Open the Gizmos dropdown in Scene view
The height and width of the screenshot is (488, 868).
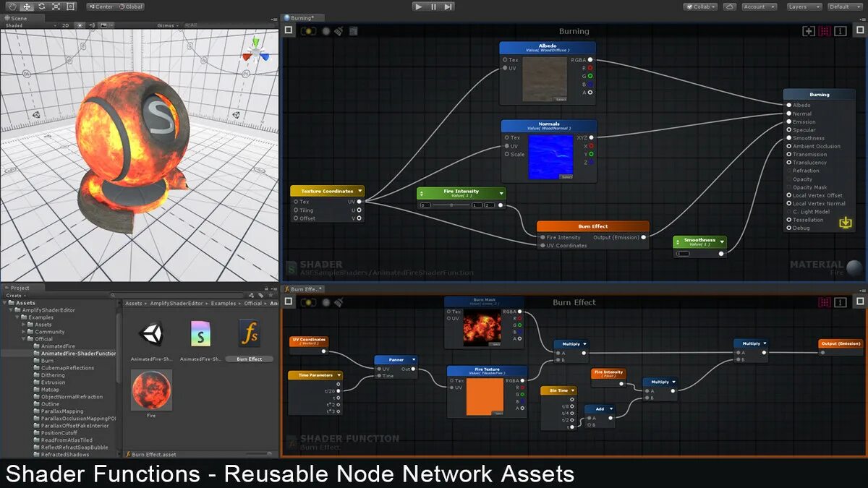(165, 24)
